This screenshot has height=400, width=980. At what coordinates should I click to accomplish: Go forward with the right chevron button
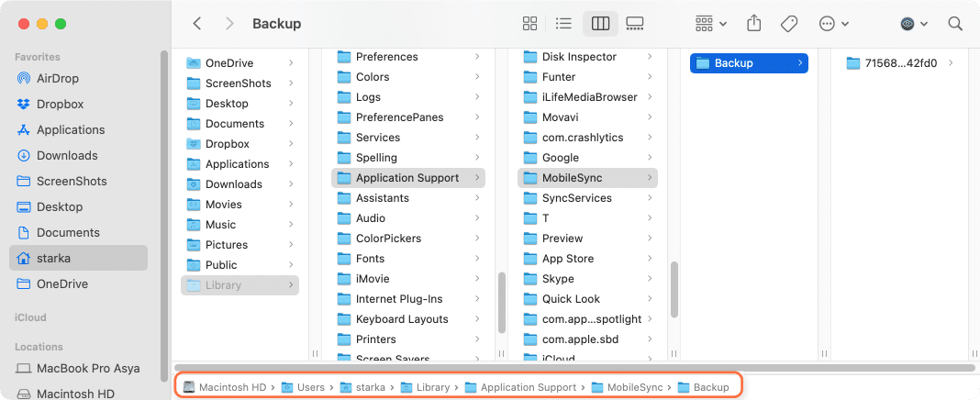[229, 24]
